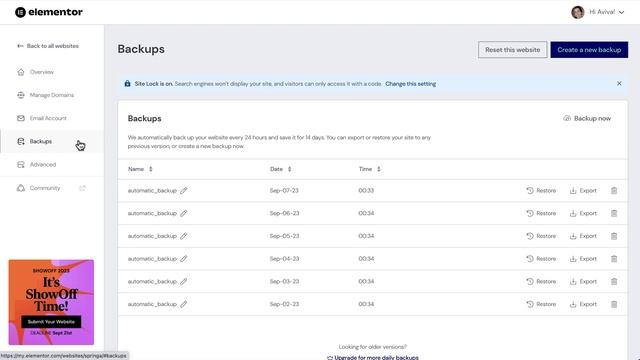Click Backup now
The image size is (640, 360).
587,118
